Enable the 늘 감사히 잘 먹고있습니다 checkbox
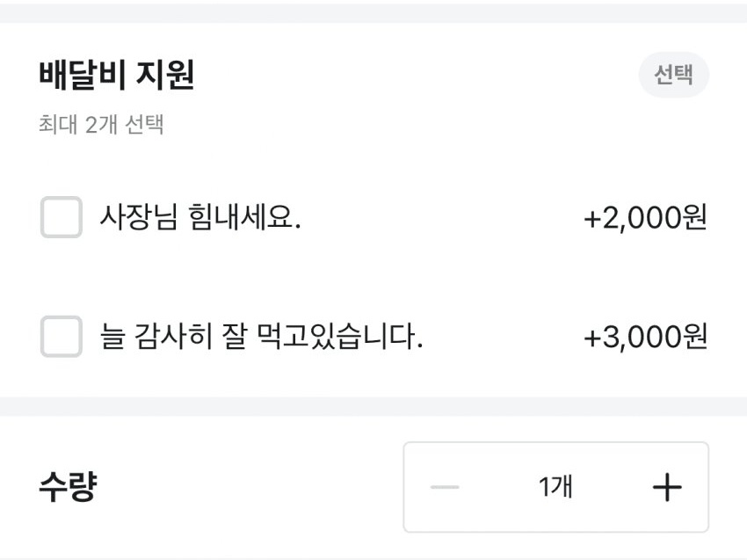This screenshot has height=560, width=747. (62, 337)
